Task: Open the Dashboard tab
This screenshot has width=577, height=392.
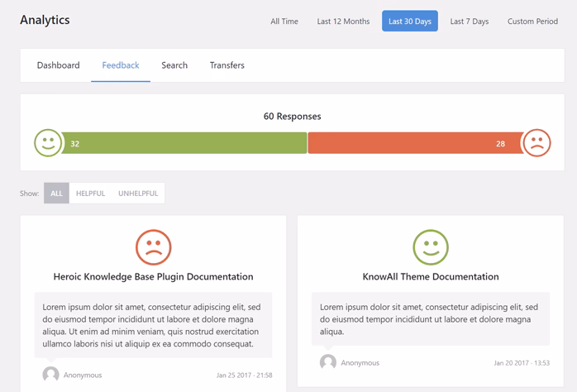Action: point(58,65)
